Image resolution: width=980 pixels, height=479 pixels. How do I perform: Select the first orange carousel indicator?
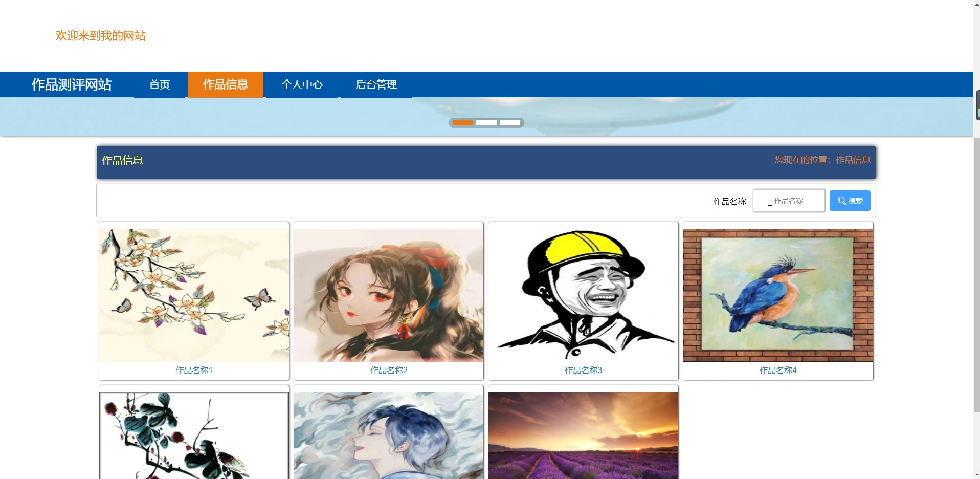pyautogui.click(x=463, y=123)
